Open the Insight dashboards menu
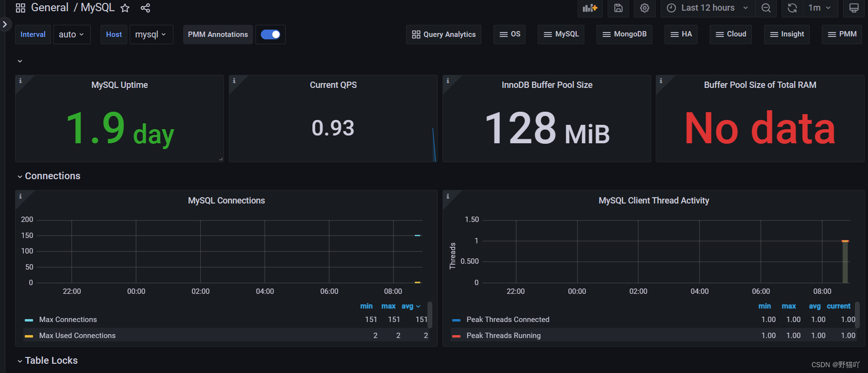The height and width of the screenshot is (373, 868). (787, 34)
